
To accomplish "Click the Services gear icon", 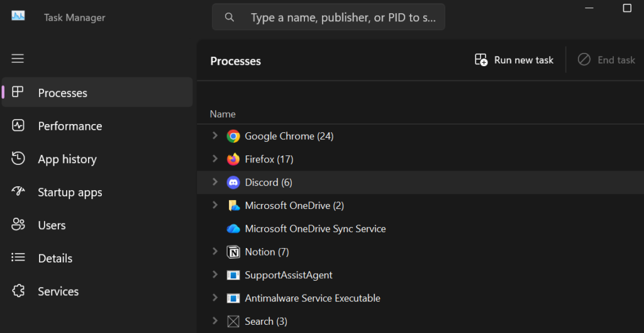I will pos(18,291).
